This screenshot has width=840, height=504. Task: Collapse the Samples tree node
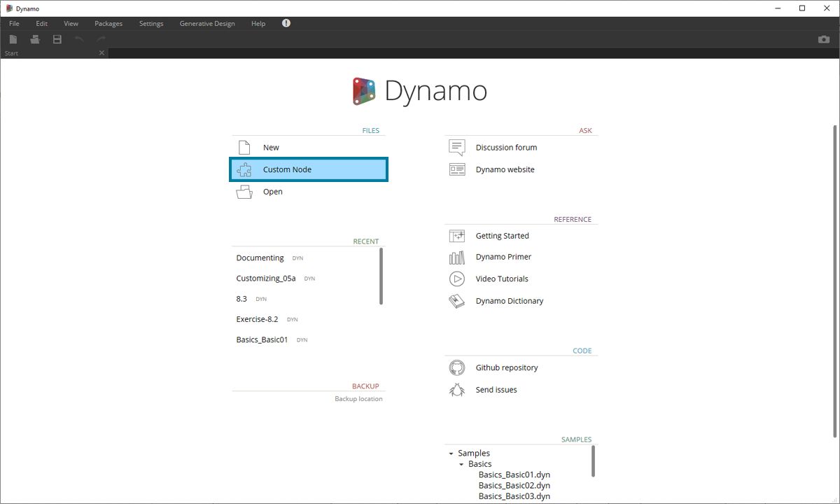[x=451, y=454]
